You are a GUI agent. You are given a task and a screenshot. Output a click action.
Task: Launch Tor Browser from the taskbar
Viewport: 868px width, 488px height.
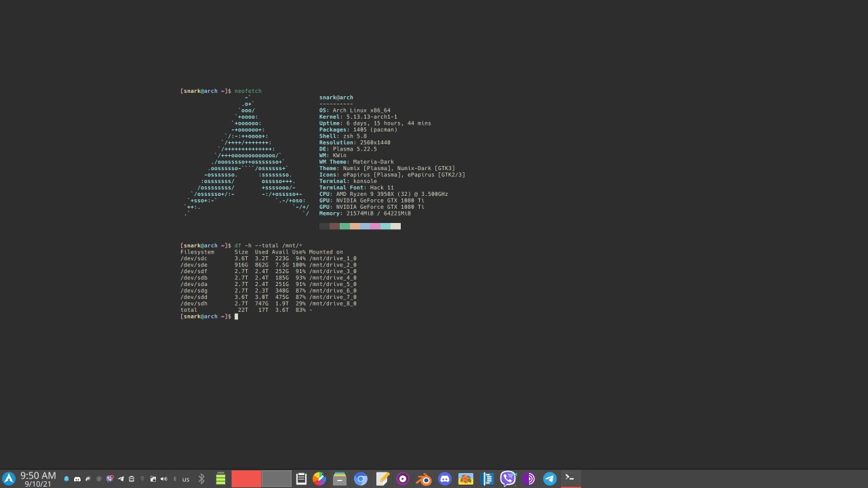(529, 479)
